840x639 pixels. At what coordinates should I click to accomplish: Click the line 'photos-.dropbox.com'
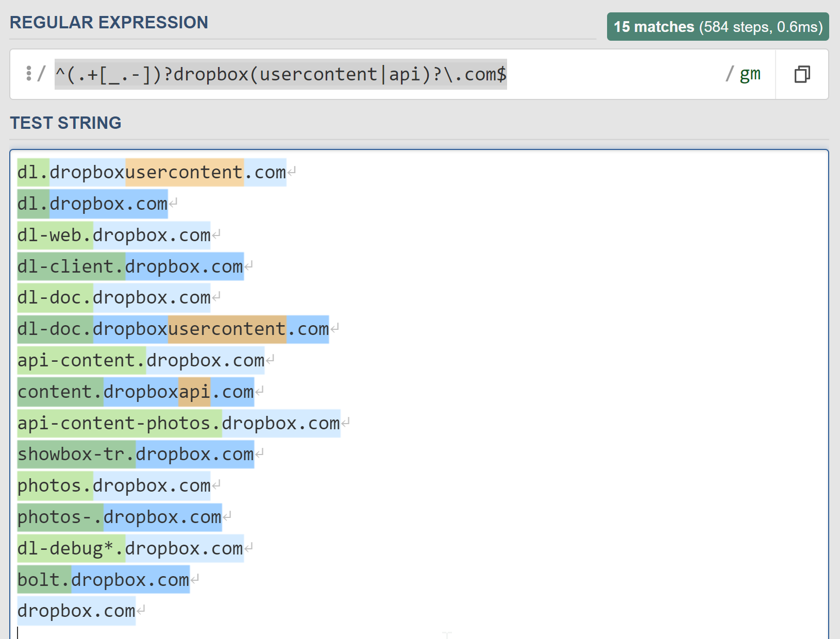pos(120,517)
